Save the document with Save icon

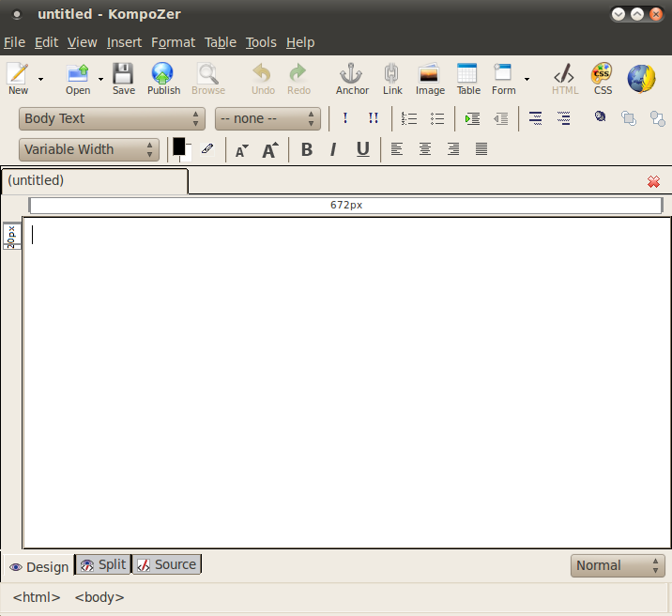[x=124, y=79]
